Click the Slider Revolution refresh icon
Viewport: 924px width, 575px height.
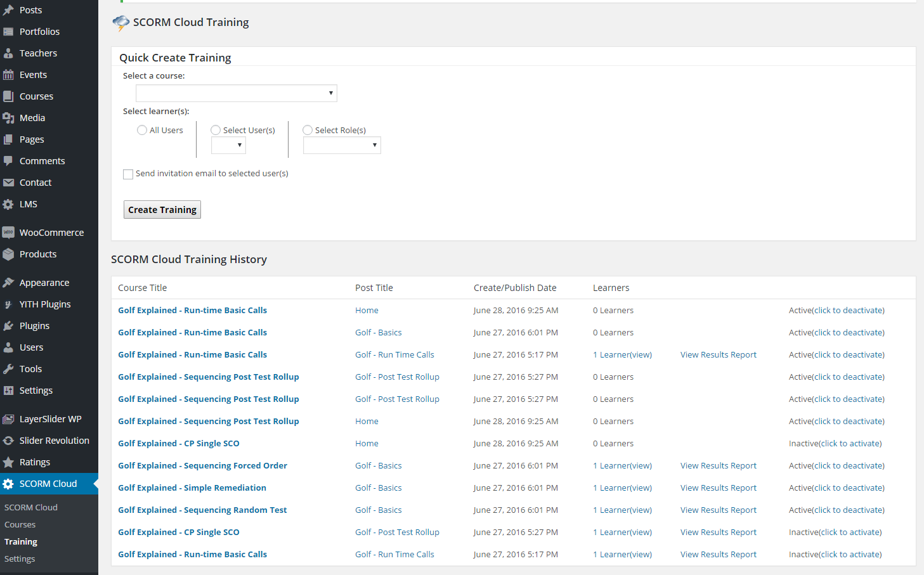click(x=8, y=441)
